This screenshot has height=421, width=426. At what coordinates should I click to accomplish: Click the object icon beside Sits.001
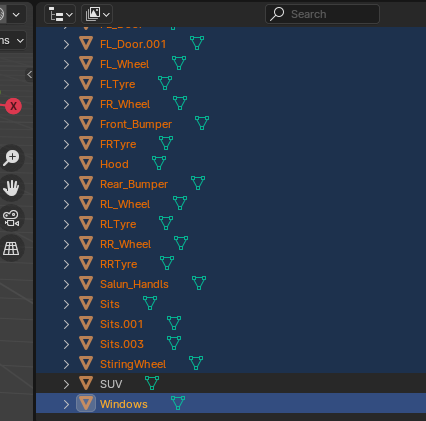tap(86, 324)
